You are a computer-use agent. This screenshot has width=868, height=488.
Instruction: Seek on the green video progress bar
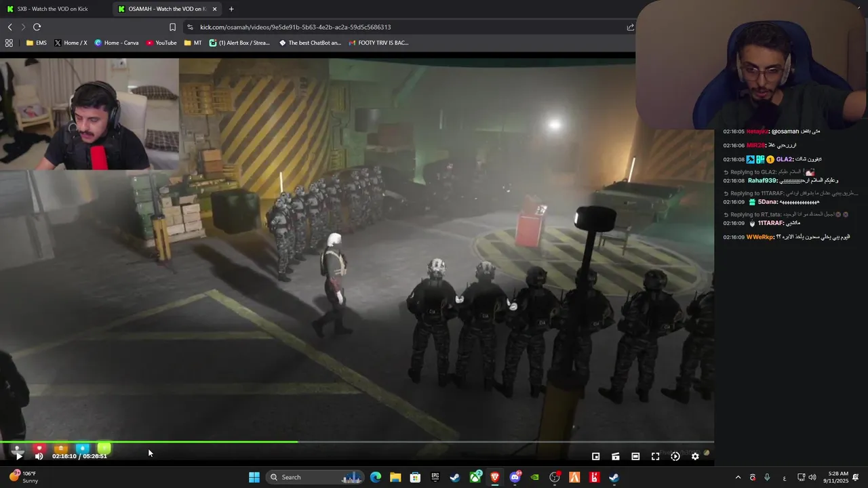coord(357,442)
